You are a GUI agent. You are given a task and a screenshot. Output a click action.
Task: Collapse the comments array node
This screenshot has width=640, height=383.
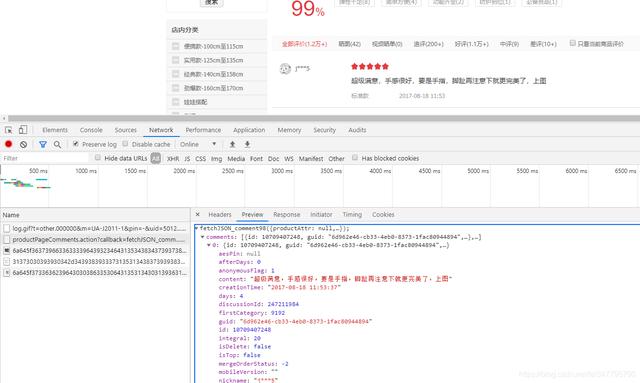202,237
